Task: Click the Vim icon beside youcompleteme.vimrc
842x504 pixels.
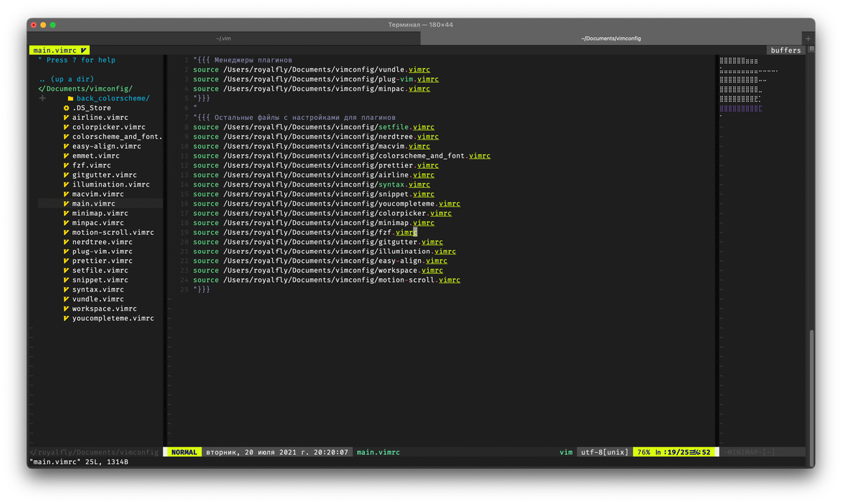Action: (x=66, y=318)
